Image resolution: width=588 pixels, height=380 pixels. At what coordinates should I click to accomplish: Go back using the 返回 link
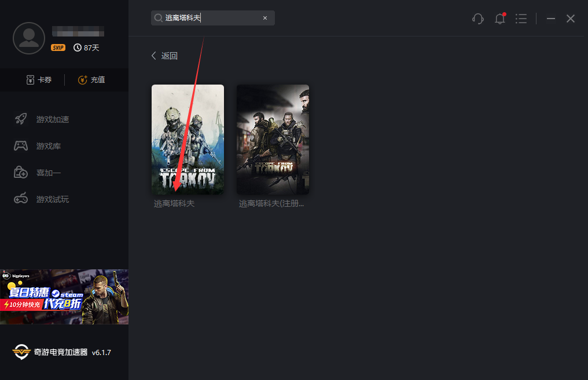[164, 56]
